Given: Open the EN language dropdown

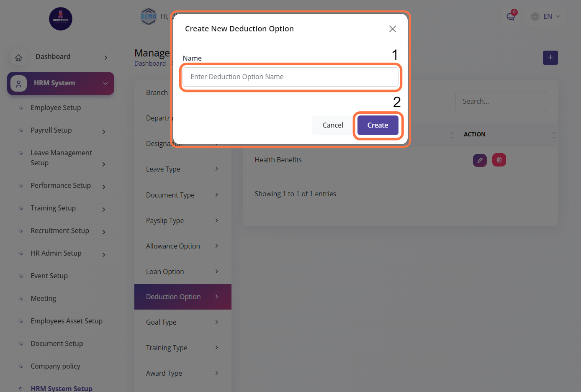Looking at the screenshot, I should point(545,17).
